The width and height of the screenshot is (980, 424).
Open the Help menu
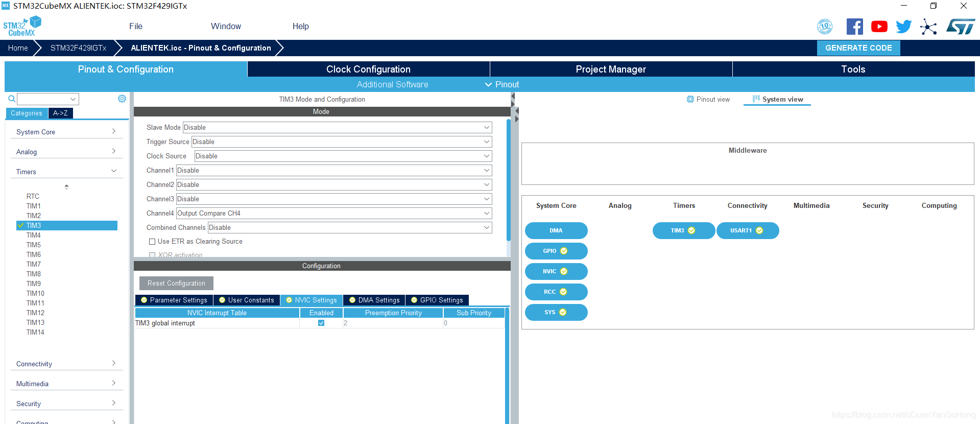pos(300,26)
